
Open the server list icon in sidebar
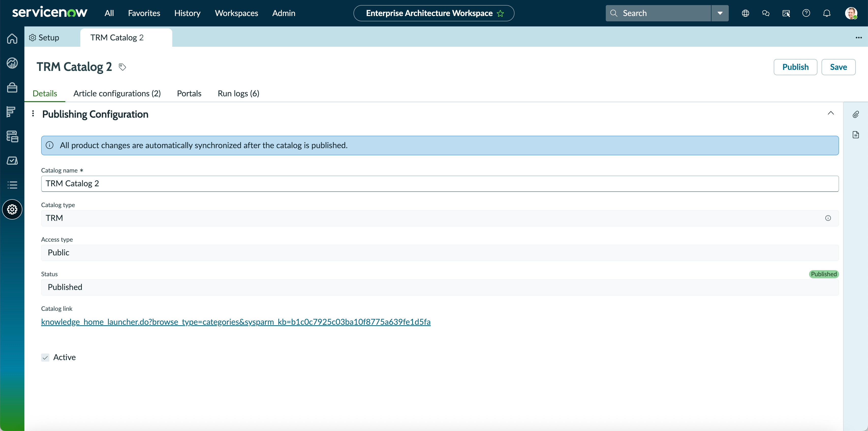12,136
